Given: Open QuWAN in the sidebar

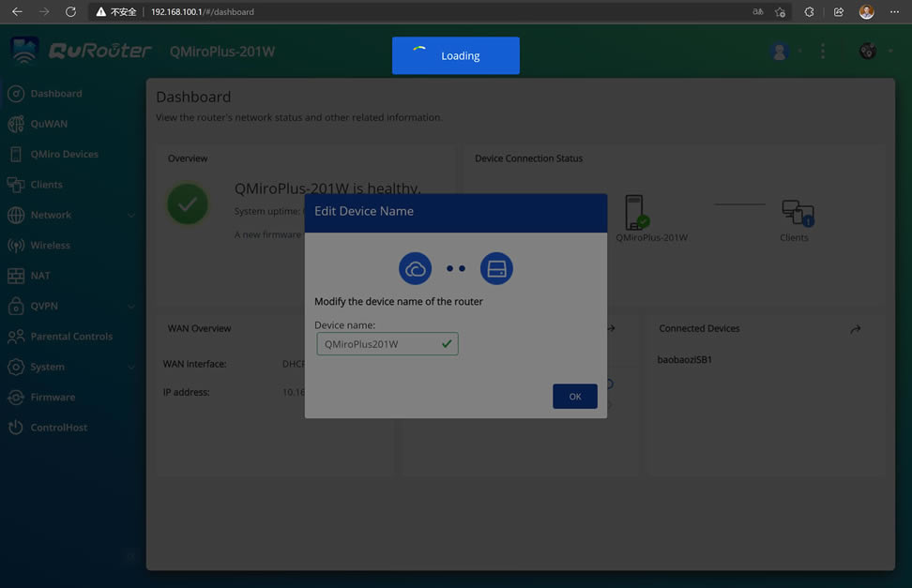Looking at the screenshot, I should (x=49, y=124).
